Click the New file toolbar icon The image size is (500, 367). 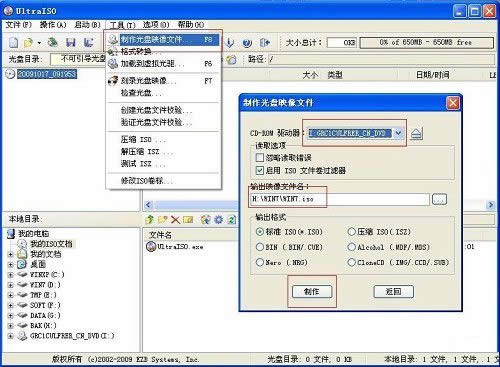(x=14, y=42)
